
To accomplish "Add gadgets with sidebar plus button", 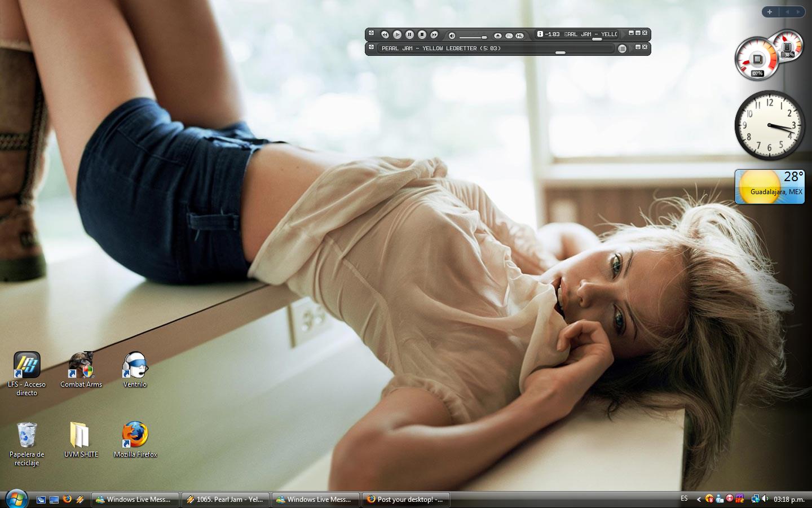I will click(770, 11).
